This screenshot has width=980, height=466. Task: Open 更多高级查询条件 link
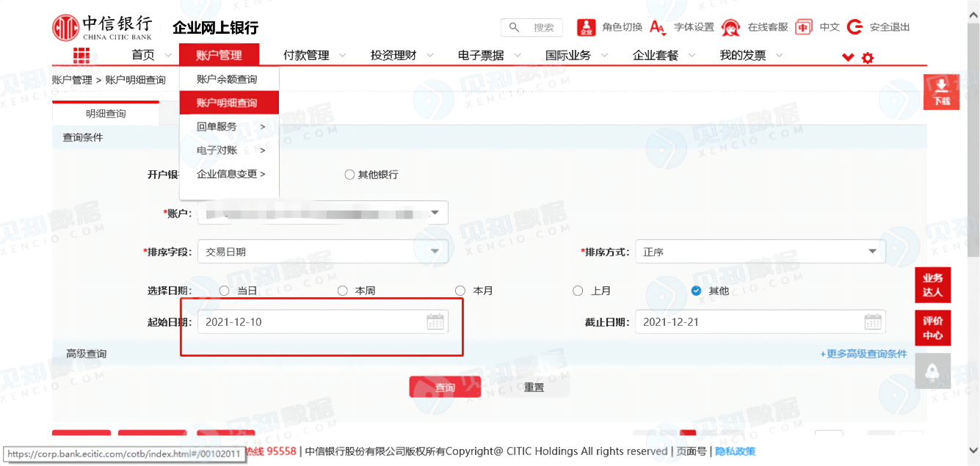click(863, 354)
